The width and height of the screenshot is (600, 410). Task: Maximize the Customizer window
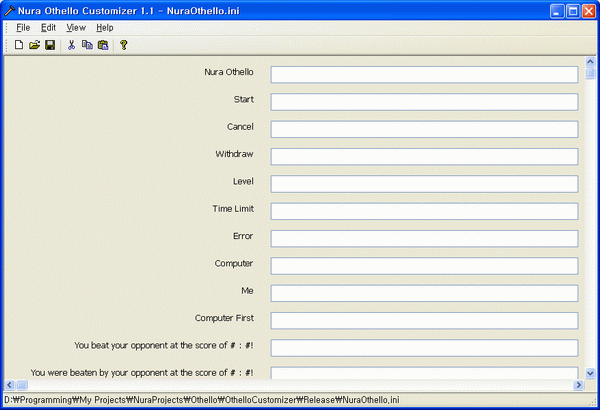[x=573, y=11]
